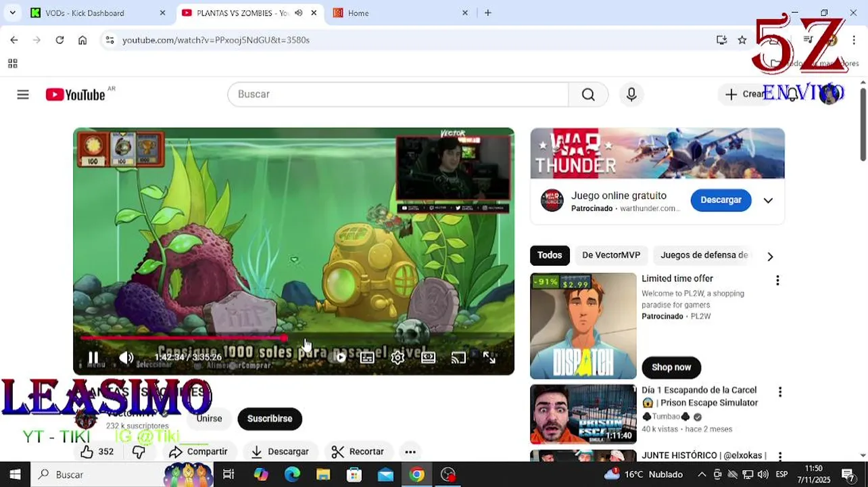Select the De VectorMVP filter chip
868x487 pixels.
(x=611, y=255)
